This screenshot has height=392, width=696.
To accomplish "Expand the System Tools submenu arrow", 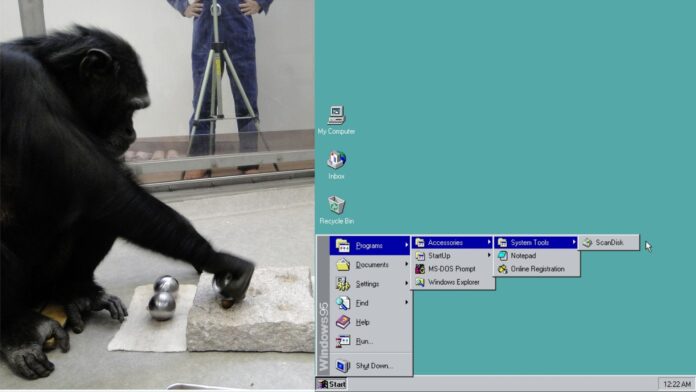I will [574, 242].
